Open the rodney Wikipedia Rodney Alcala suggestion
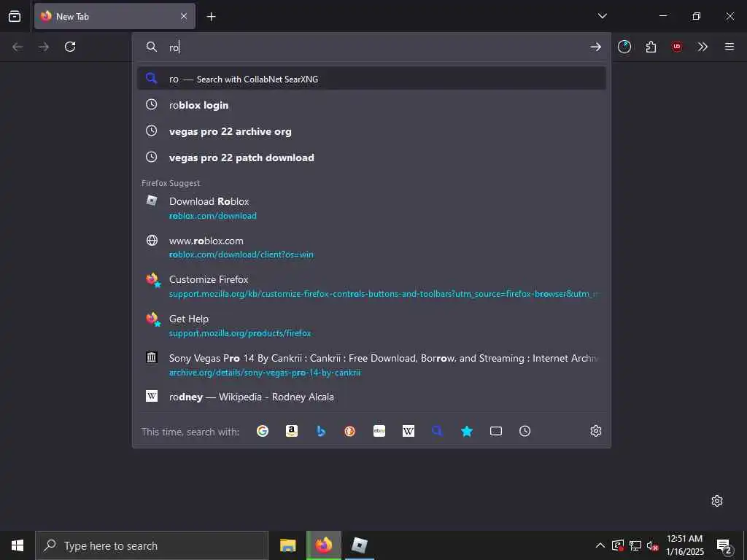Image resolution: width=747 pixels, height=560 pixels. [x=371, y=397]
